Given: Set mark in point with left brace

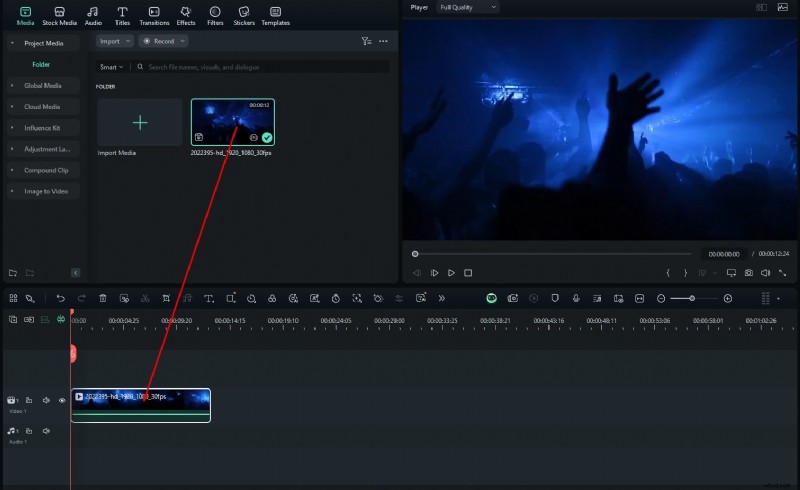Looking at the screenshot, I should click(668, 273).
